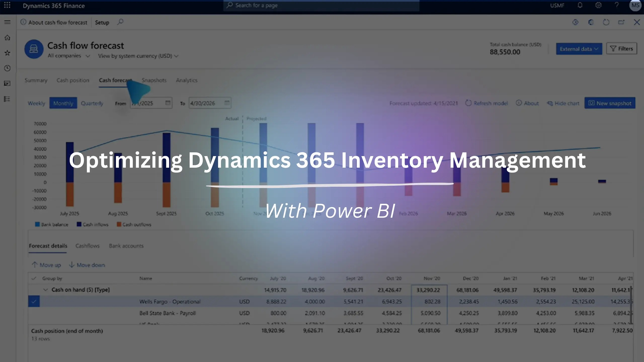Click the Cash outflows legend swatch
Screen dimensions: 644x362
coord(119,224)
